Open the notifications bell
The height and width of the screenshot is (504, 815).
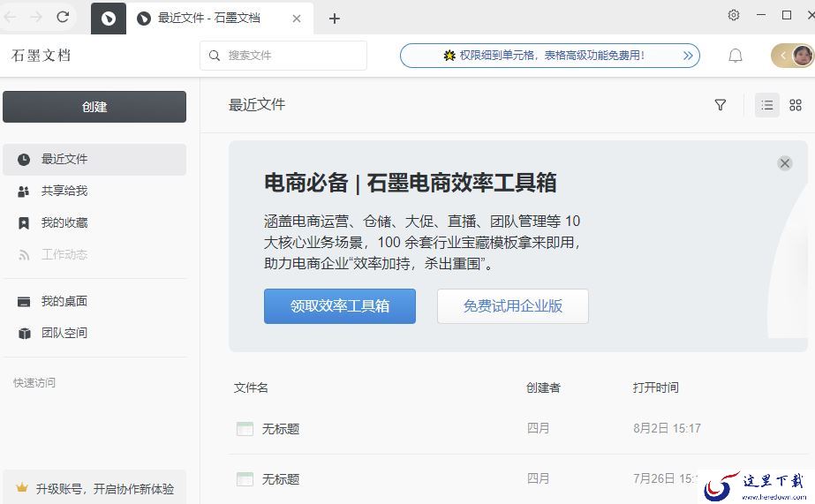[x=735, y=56]
